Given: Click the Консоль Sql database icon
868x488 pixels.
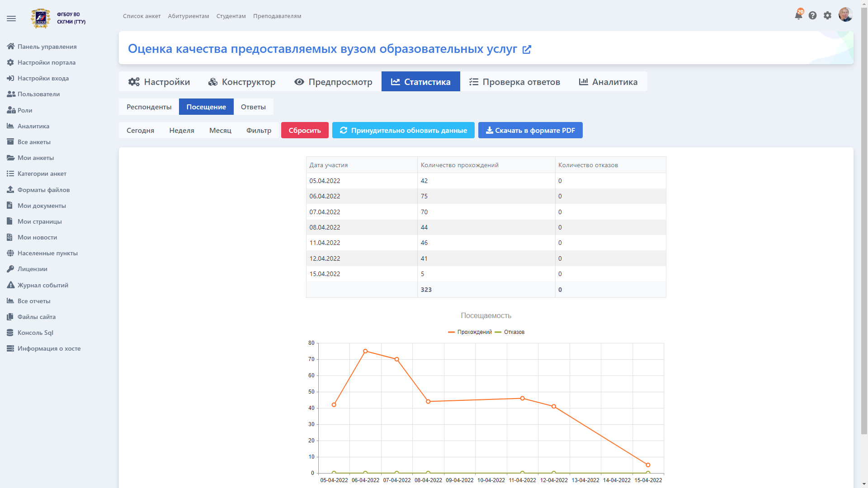Looking at the screenshot, I should [10, 333].
